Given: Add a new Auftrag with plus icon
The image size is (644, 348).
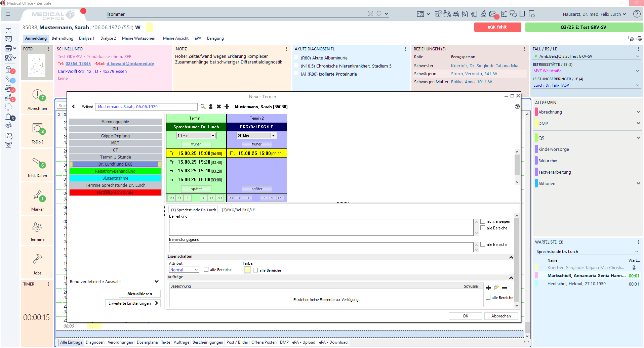Looking at the screenshot, I should [488, 288].
